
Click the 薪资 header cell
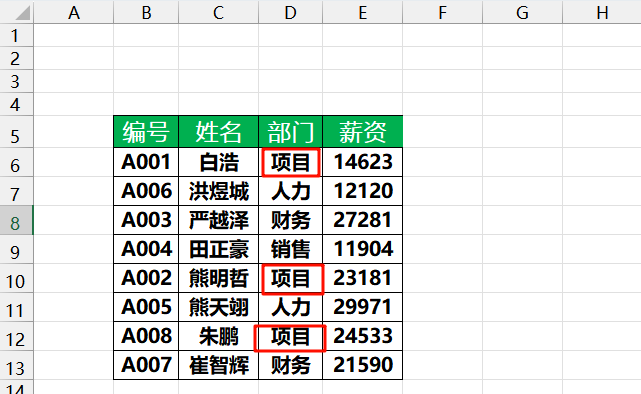363,132
